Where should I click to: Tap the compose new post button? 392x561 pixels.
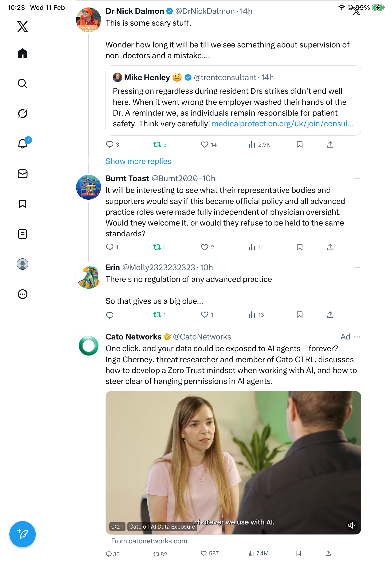(x=23, y=534)
